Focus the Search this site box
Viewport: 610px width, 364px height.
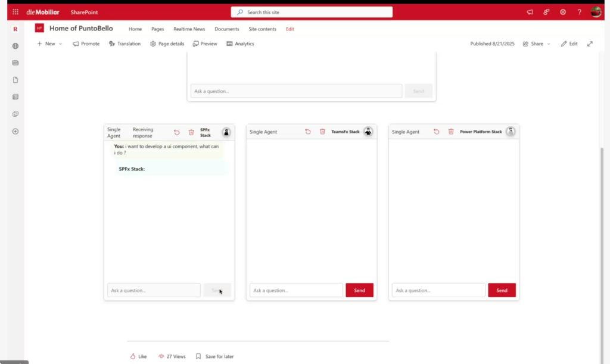pyautogui.click(x=312, y=12)
